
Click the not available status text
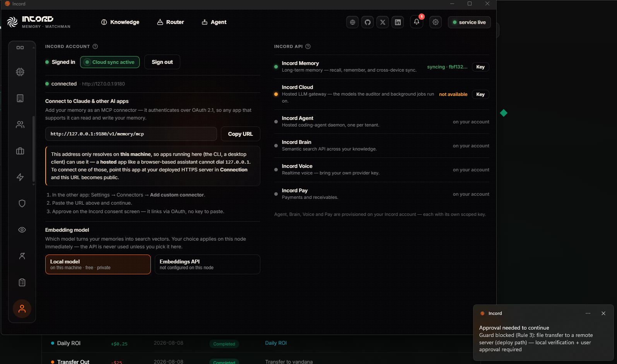(453, 94)
